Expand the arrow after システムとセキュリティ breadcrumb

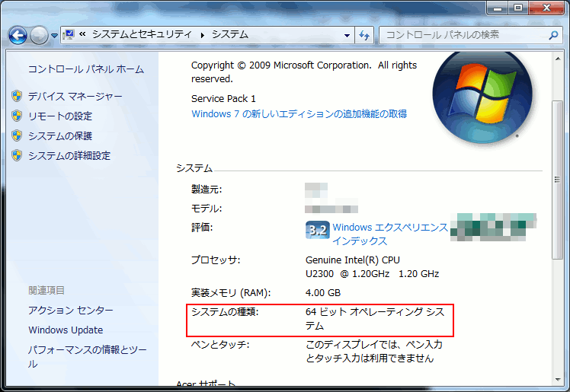203,35
